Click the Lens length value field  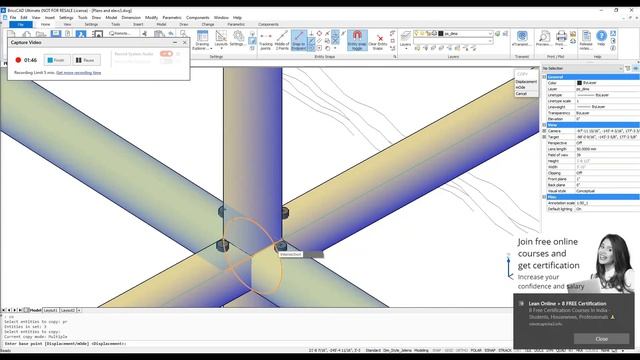[x=607, y=149]
